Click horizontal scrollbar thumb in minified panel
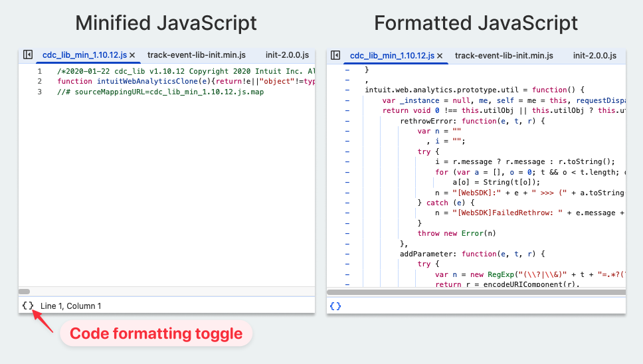The width and height of the screenshot is (643, 364). 24,292
